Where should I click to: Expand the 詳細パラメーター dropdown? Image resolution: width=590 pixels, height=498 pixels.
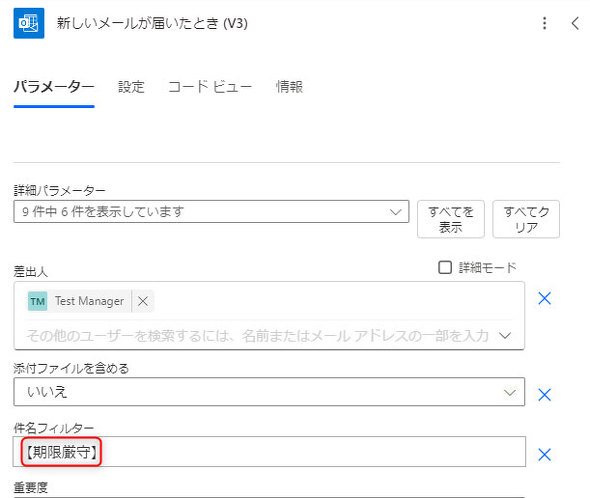211,212
